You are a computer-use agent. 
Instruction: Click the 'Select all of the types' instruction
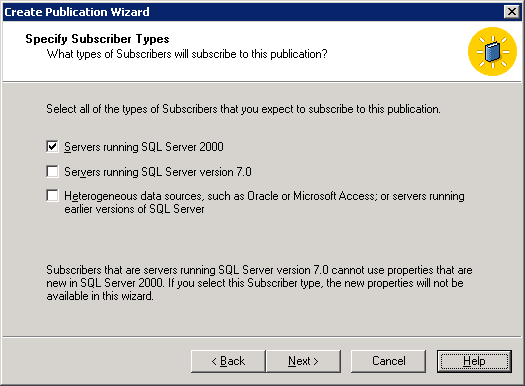pyautogui.click(x=243, y=109)
